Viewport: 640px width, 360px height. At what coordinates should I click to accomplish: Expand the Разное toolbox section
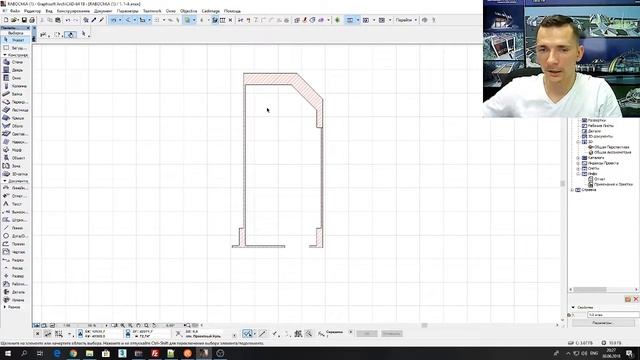[x=4, y=307]
